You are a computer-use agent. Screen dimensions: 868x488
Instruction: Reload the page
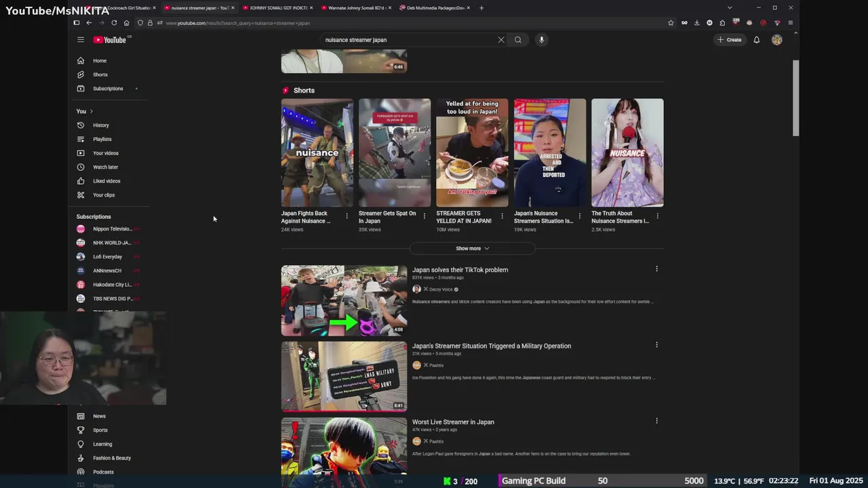click(x=114, y=23)
